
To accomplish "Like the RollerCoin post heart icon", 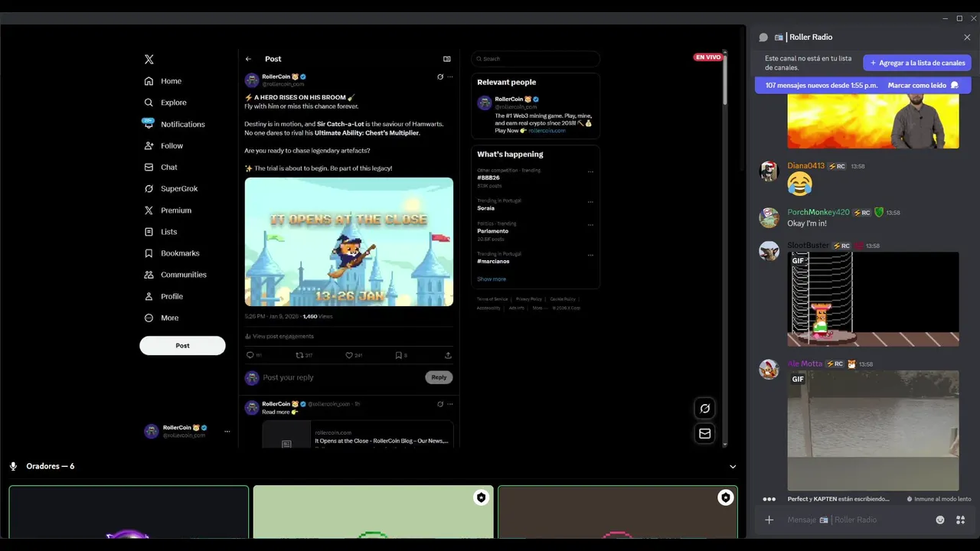I will 349,355.
